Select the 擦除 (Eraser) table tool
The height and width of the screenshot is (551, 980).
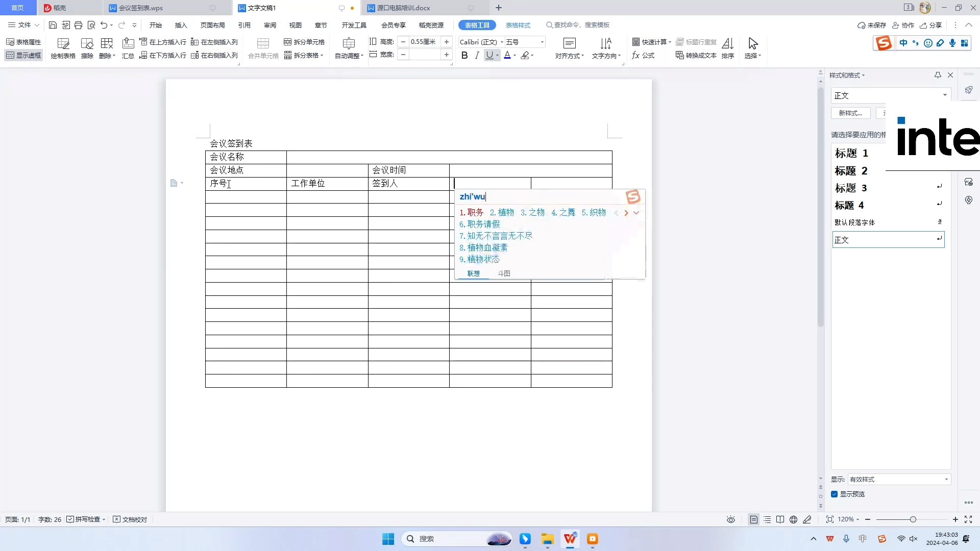click(87, 48)
